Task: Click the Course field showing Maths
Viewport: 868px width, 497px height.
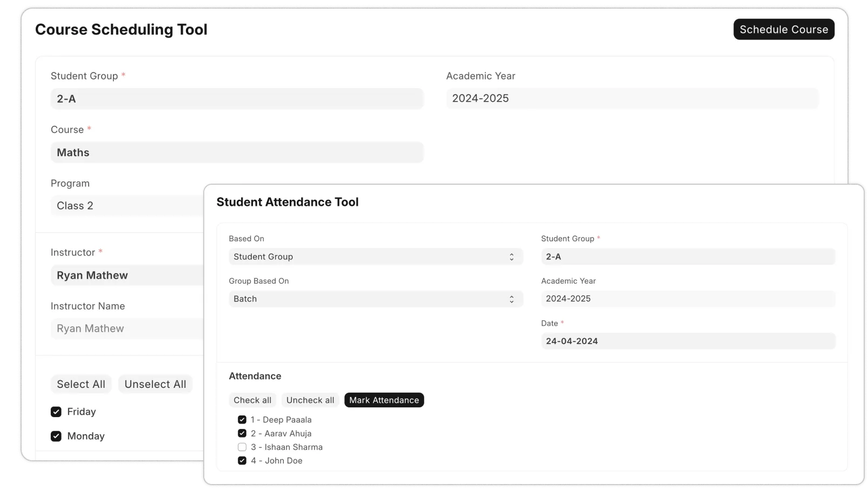Action: 237,152
